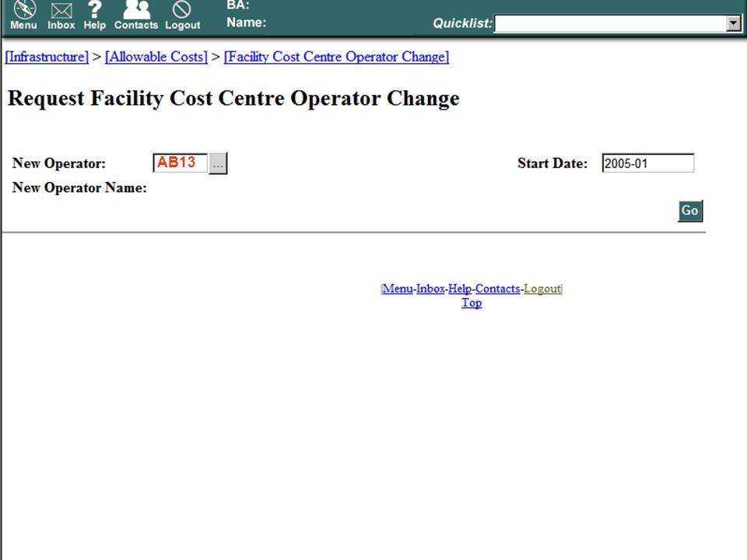Click the Go button
This screenshot has height=560, width=747.
[x=690, y=211]
